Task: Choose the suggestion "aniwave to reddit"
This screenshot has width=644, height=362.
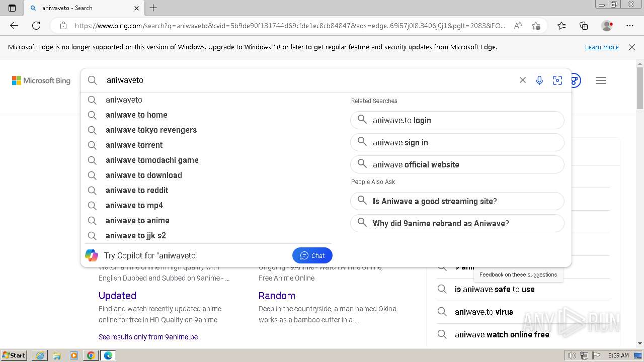Action: click(x=206, y=191)
